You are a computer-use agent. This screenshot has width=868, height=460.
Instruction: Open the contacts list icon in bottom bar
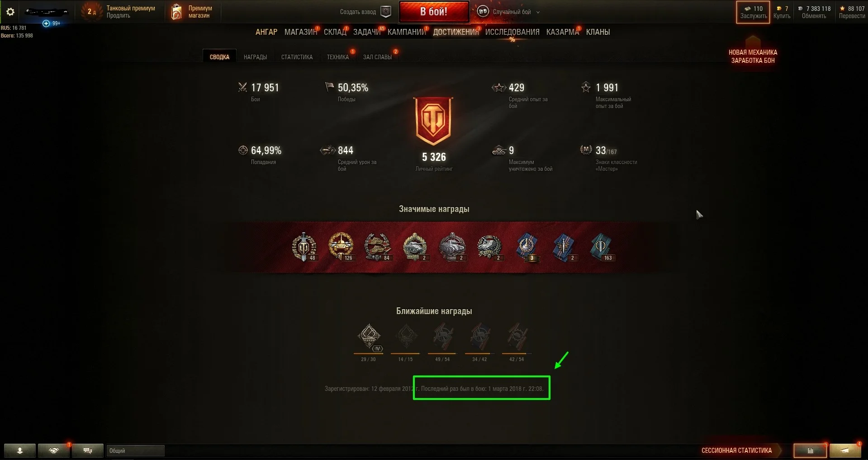click(x=19, y=451)
